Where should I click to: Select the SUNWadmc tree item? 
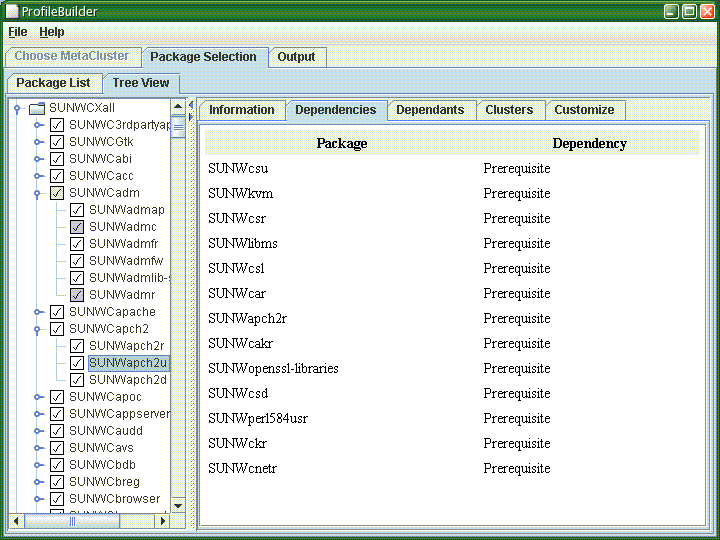tap(123, 227)
